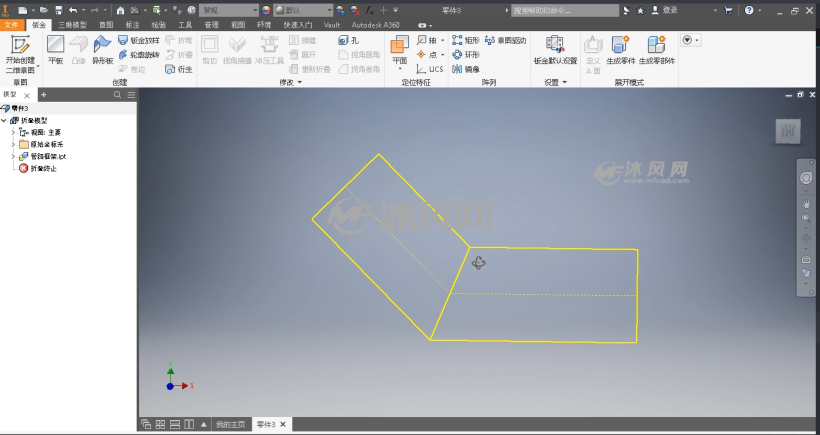820x435 pixels.
Task: Open the 开始创建二维草图 dropdown arrow
Action: pos(38,66)
